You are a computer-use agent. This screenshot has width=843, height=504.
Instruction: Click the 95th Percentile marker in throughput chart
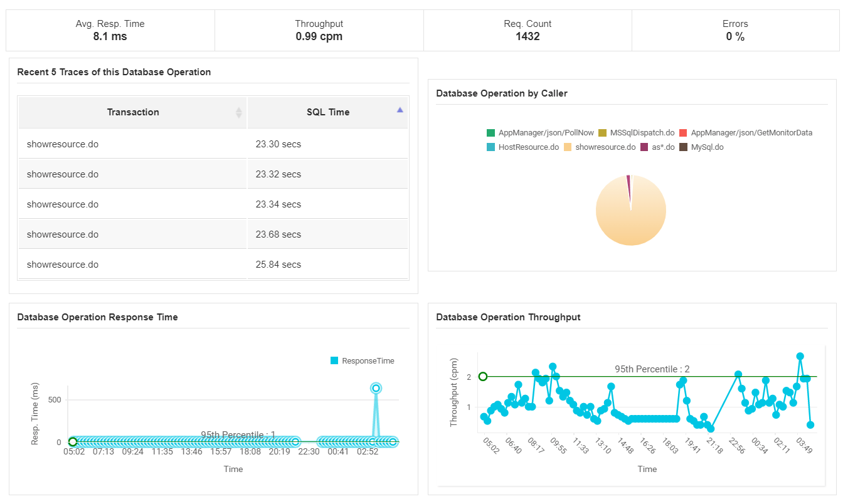coord(483,377)
